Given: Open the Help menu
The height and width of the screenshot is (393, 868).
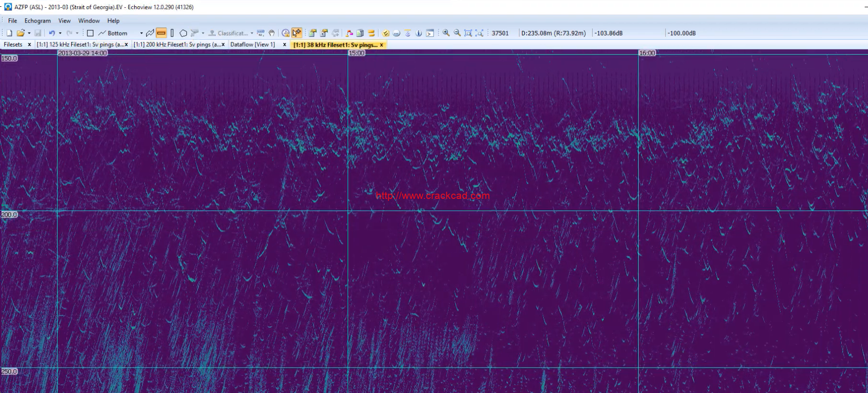Looking at the screenshot, I should click(113, 21).
